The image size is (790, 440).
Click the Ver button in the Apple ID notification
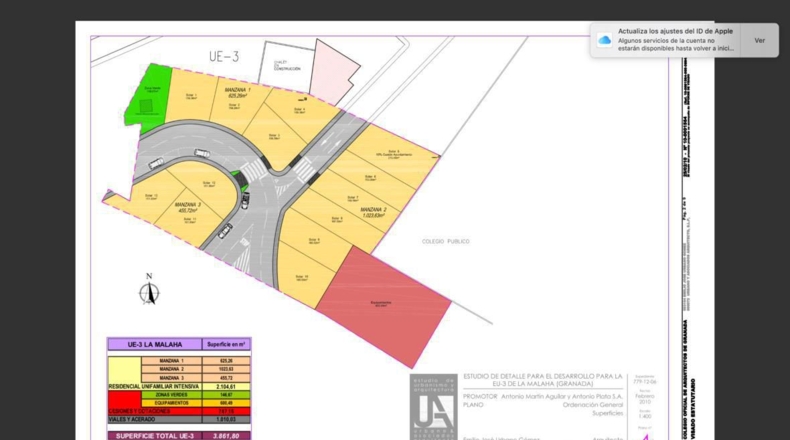point(759,40)
